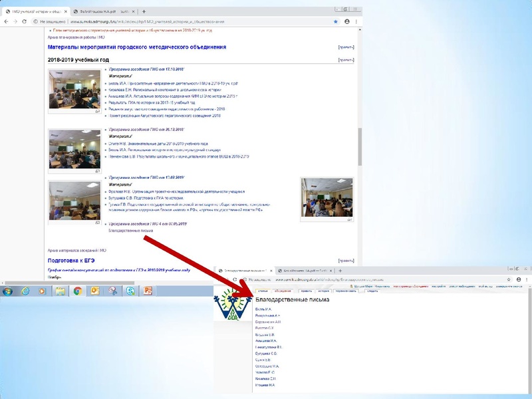Switch to the second PDF file tab
The width and height of the screenshot is (532, 399).
pos(98,11)
